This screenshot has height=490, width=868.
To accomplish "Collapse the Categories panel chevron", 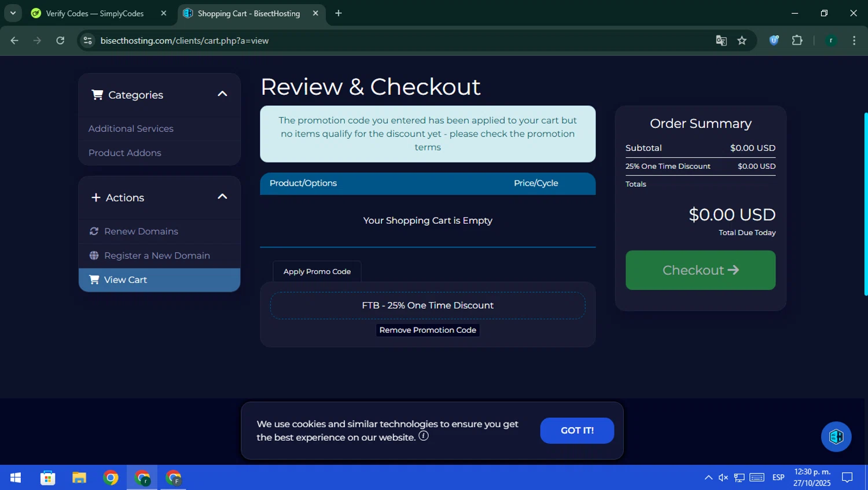I will [x=222, y=94].
